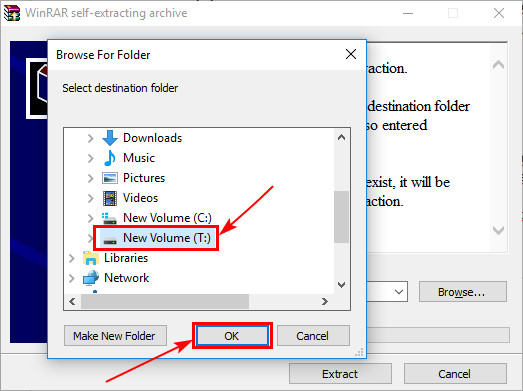523x391 pixels.
Task: Click Cancel in the WinRAR window
Action: tap(455, 374)
